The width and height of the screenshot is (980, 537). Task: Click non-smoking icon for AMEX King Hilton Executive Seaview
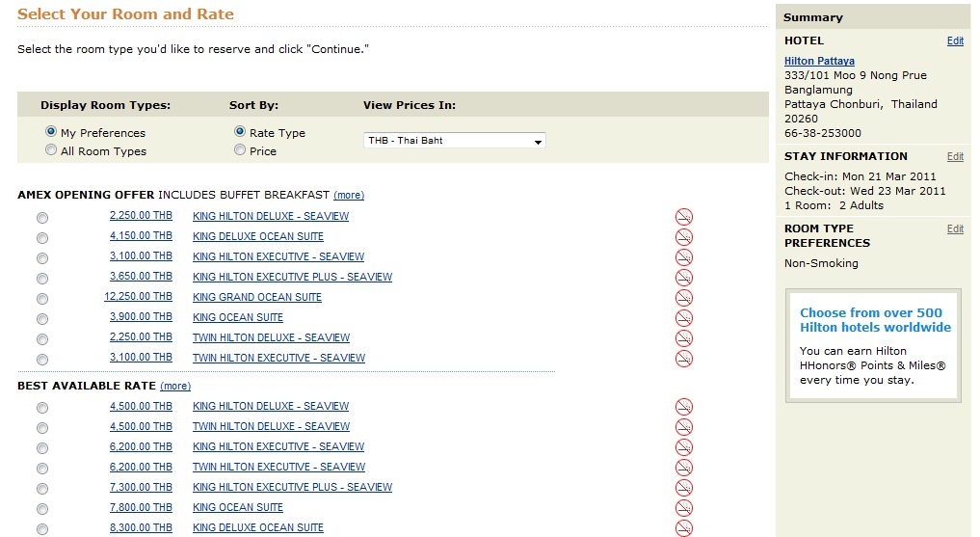tap(684, 257)
